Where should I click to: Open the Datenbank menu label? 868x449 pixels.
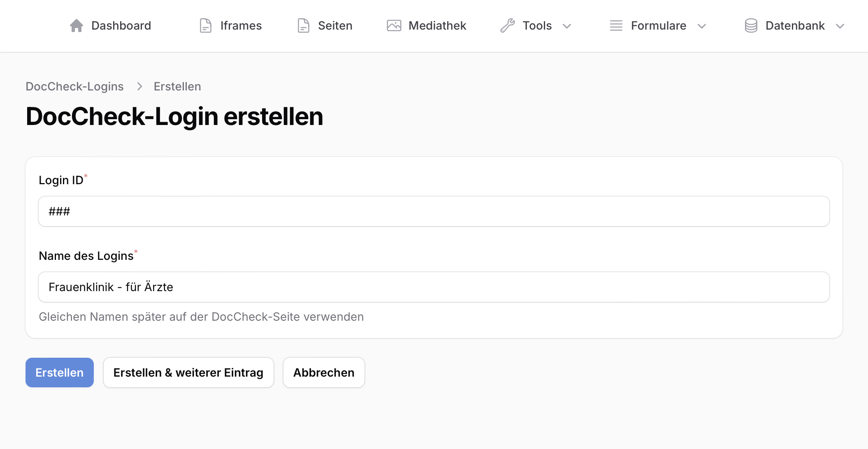tap(795, 25)
